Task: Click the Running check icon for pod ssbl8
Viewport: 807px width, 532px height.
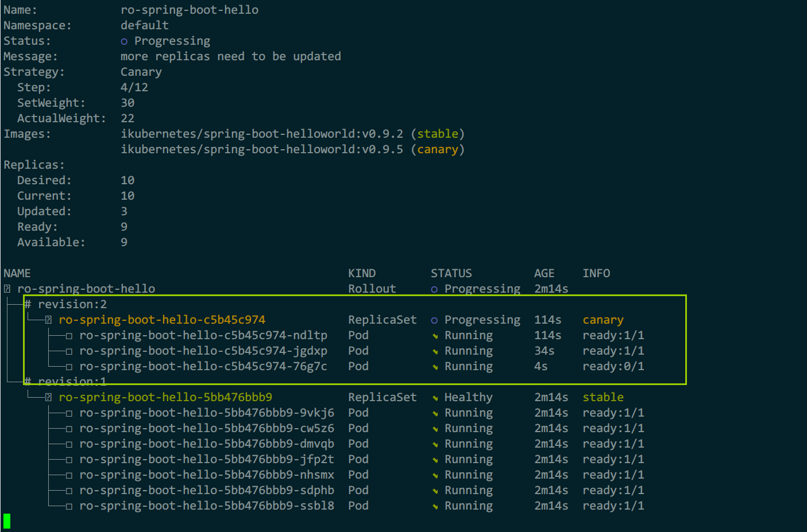Action: 435,506
